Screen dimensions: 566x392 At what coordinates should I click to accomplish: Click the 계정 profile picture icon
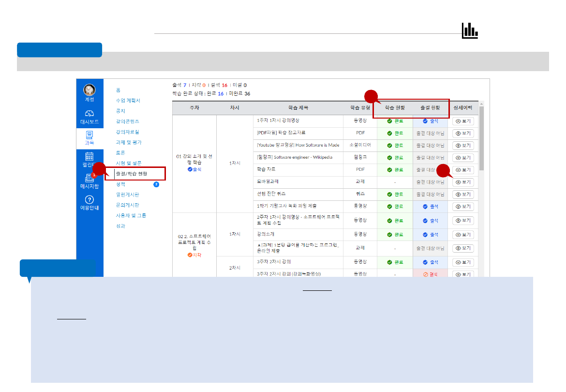[89, 89]
